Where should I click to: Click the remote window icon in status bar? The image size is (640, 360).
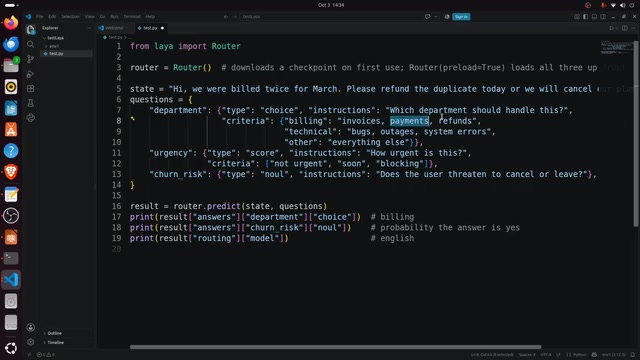29,355
